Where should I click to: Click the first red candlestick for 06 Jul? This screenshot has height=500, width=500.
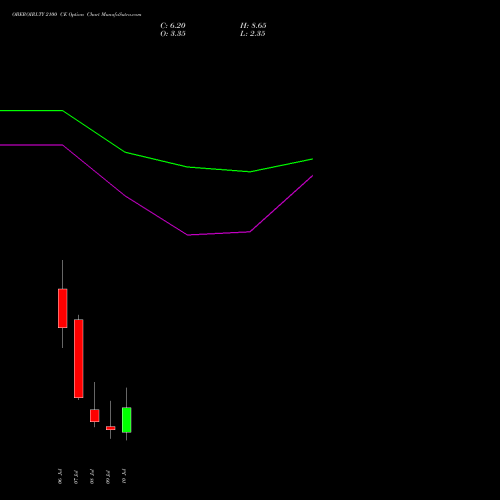pyautogui.click(x=63, y=308)
